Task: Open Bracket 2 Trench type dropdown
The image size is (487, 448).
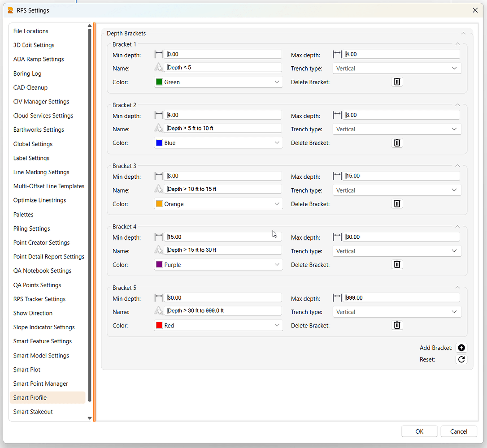Action: [396, 129]
